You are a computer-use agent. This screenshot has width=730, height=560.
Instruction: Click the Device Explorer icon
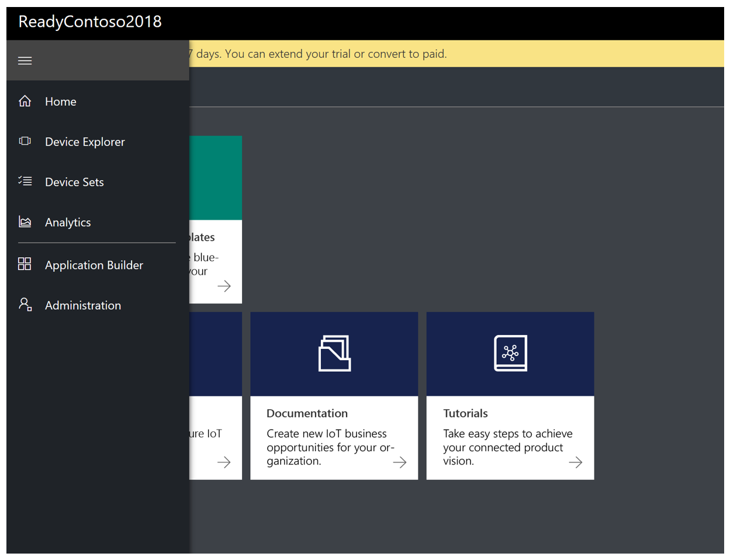coord(25,141)
